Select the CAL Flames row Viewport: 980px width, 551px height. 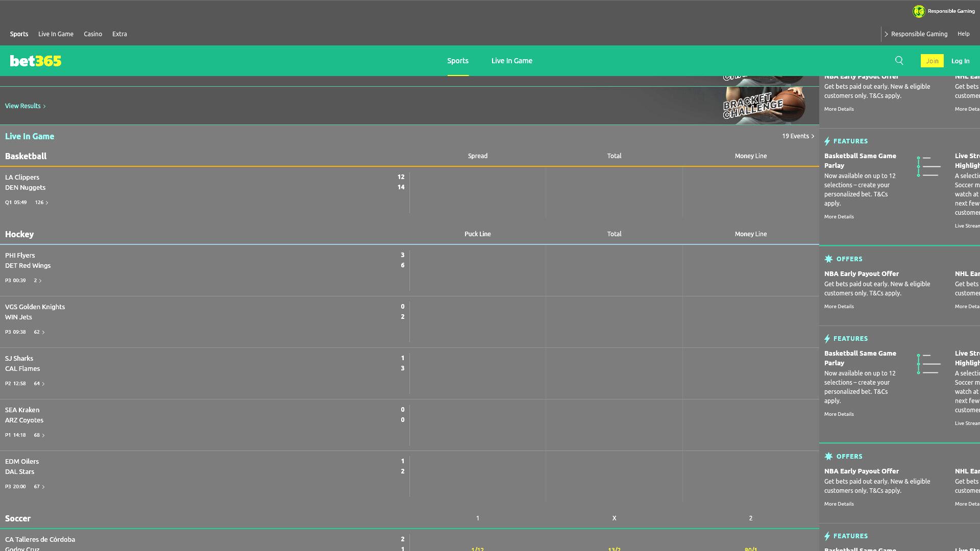pos(22,368)
